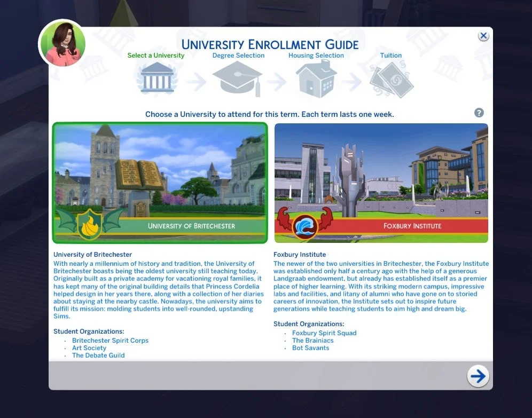
Task: Close the University Enrollment Guide
Action: pyautogui.click(x=483, y=36)
